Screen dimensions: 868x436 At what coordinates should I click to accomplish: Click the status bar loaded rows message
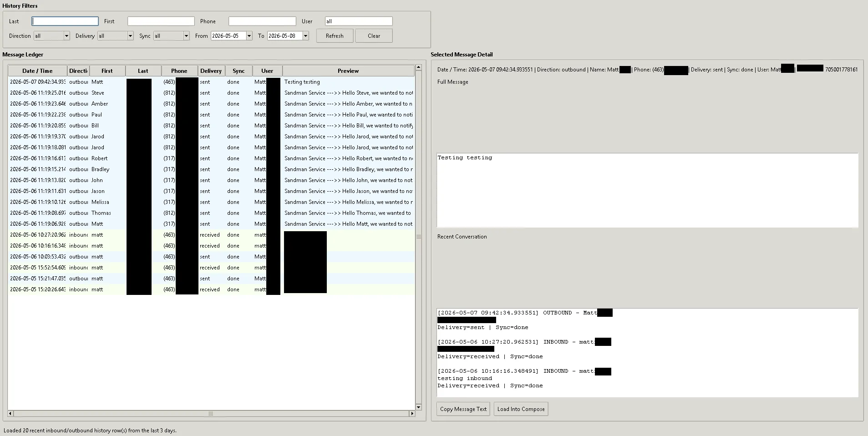pyautogui.click(x=90, y=431)
